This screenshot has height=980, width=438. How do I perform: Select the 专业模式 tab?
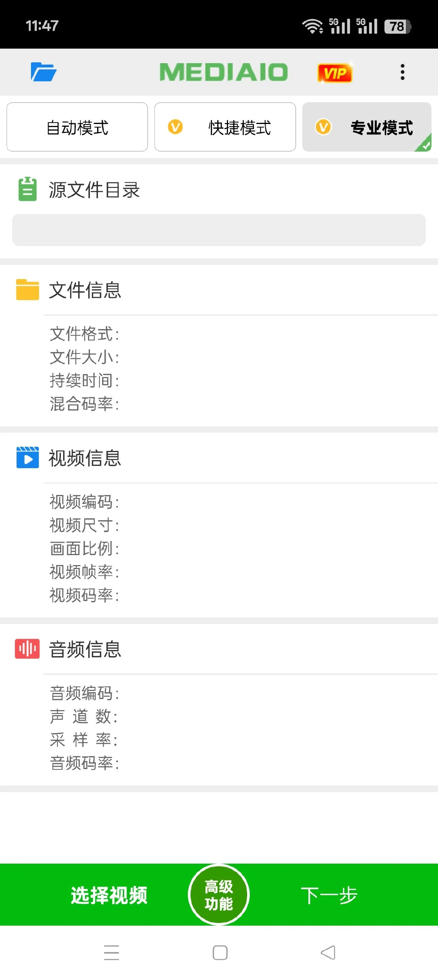pos(366,127)
